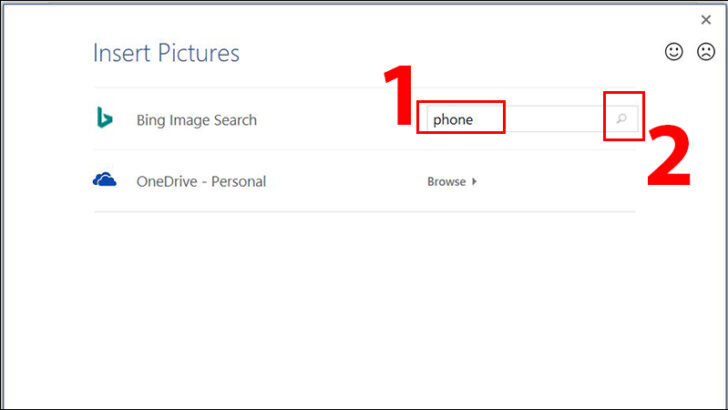Expand the arrow next to Browse
Viewport: 728px width, 410px height.
pos(474,181)
